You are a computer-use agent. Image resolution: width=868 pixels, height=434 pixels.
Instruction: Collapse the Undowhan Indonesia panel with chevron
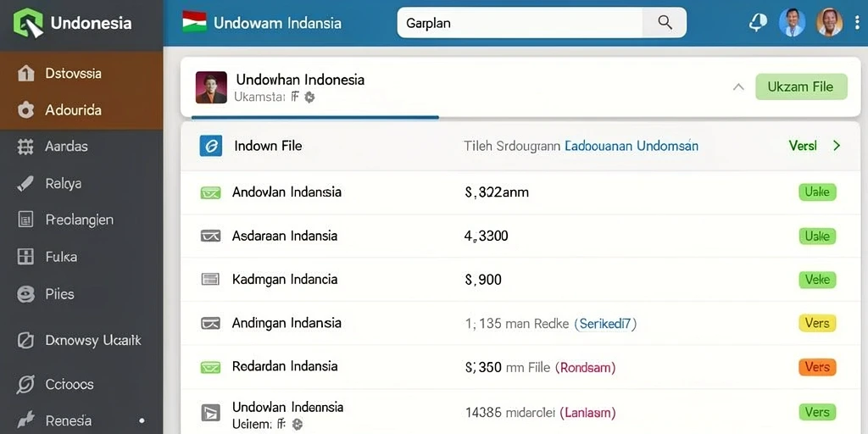738,87
